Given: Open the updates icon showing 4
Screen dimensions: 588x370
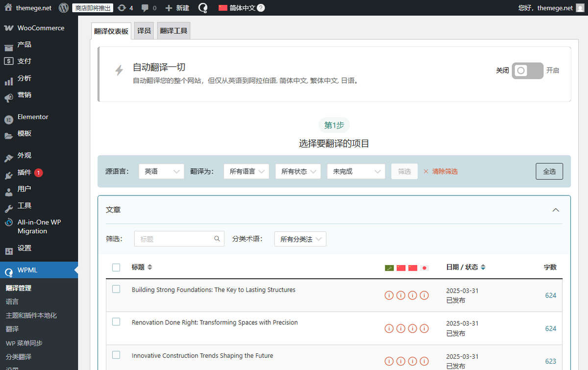Looking at the screenshot, I should pyautogui.click(x=125, y=8).
